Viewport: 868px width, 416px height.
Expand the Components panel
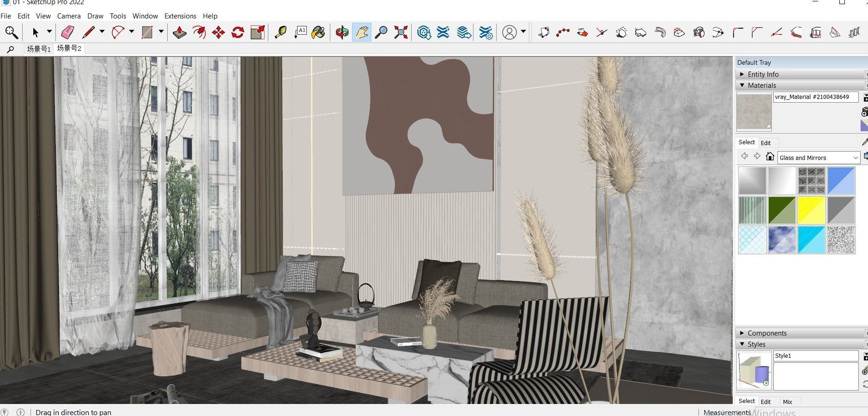pyautogui.click(x=742, y=333)
